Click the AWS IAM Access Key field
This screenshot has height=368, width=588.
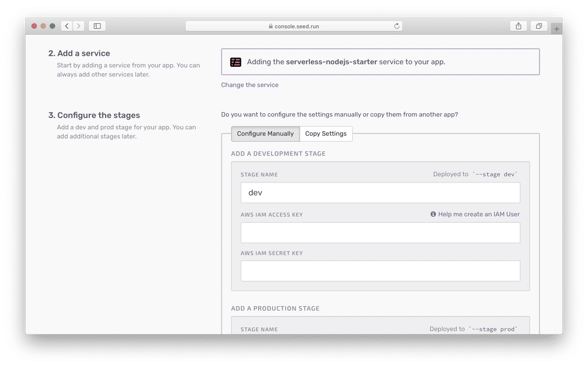click(x=380, y=232)
